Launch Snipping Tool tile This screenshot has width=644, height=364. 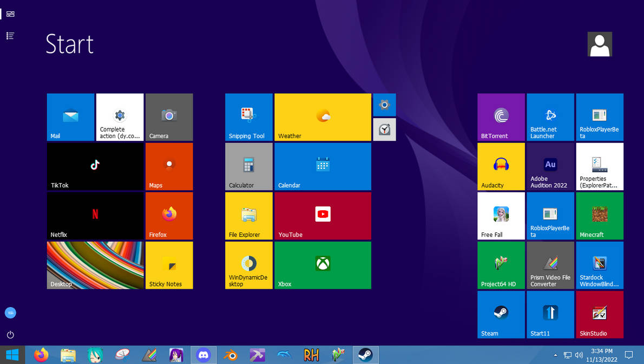tap(249, 117)
